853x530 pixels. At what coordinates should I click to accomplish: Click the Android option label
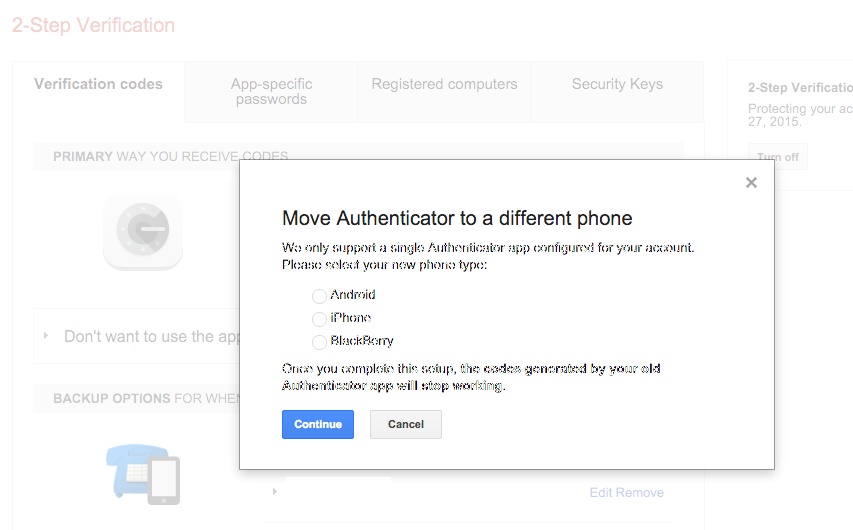353,294
